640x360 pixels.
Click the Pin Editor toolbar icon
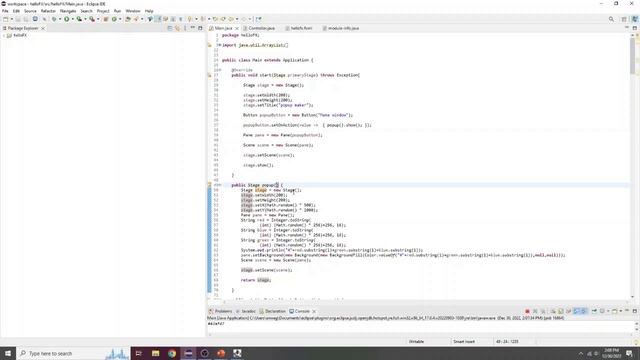pyautogui.click(x=258, y=19)
